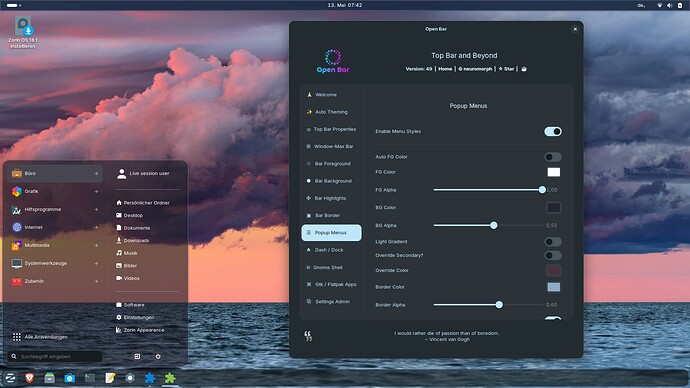Click the Suchbegriff eingeben search field
The width and height of the screenshot is (690, 388).
point(55,356)
